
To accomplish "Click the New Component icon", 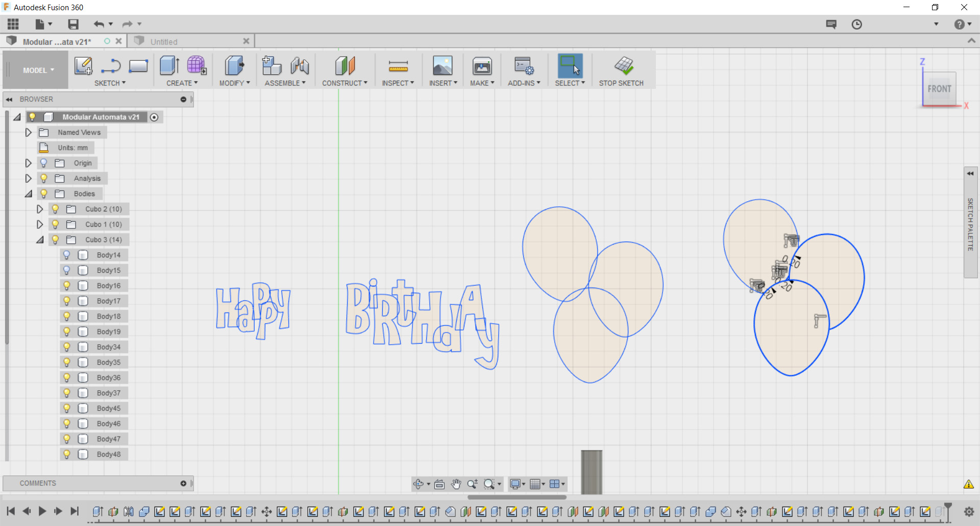I will click(272, 66).
